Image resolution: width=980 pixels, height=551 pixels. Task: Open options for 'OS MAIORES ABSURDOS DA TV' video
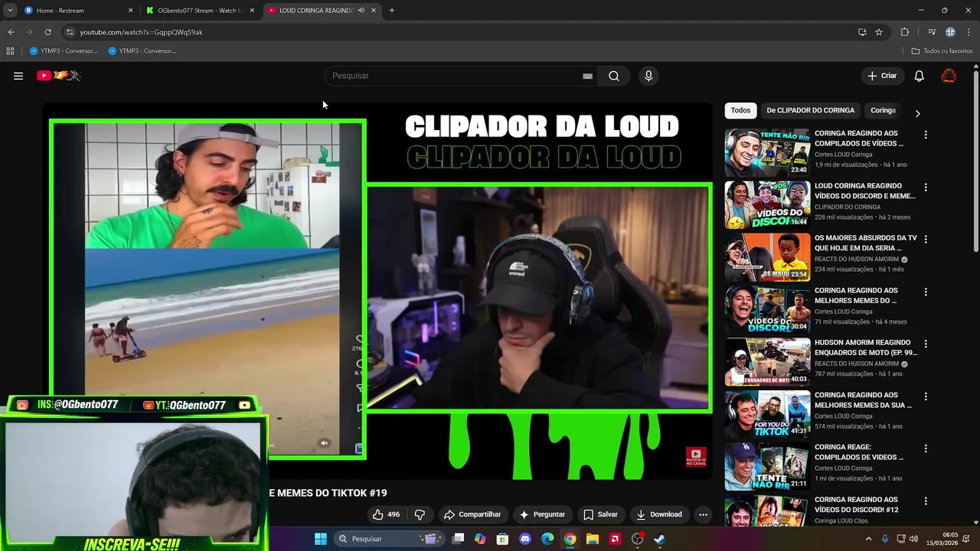coord(926,240)
